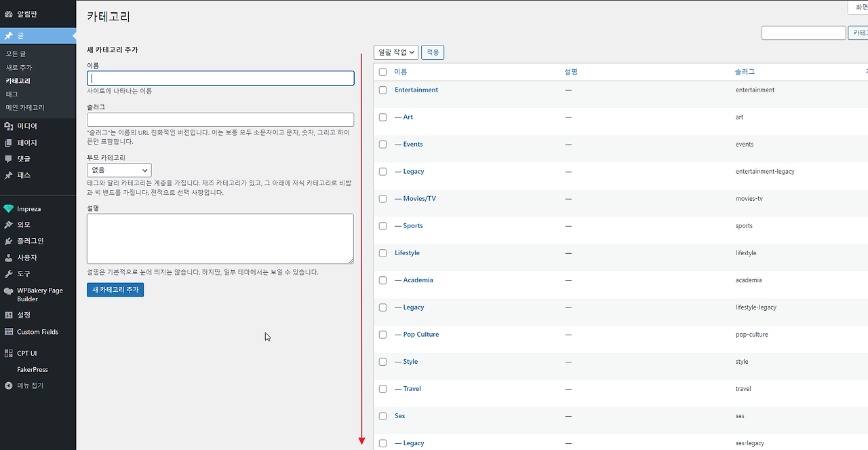Sort by 이름 column header
The height and width of the screenshot is (450, 868).
401,72
